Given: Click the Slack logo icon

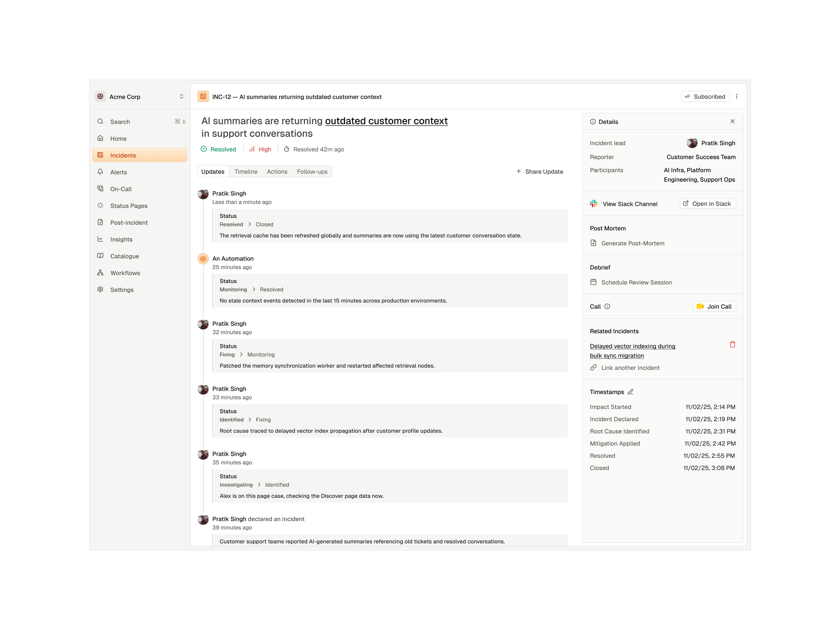Looking at the screenshot, I should coord(594,204).
